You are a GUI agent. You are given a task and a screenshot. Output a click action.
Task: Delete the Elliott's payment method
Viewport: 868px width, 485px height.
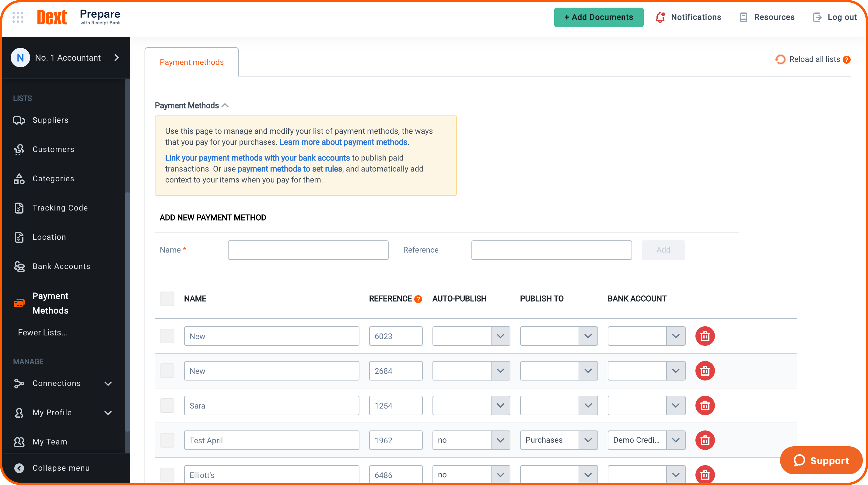click(705, 475)
